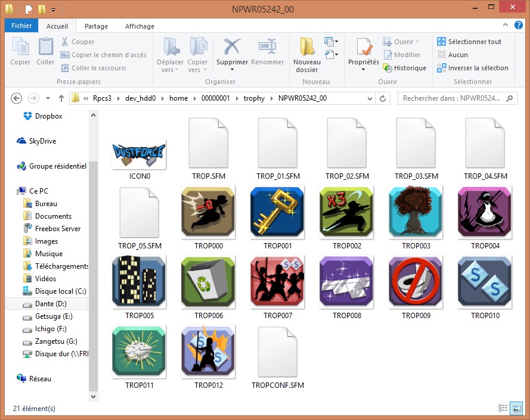This screenshot has width=530, height=420.
Task: Open Zangetsu (G:) drive
Action: (x=50, y=341)
